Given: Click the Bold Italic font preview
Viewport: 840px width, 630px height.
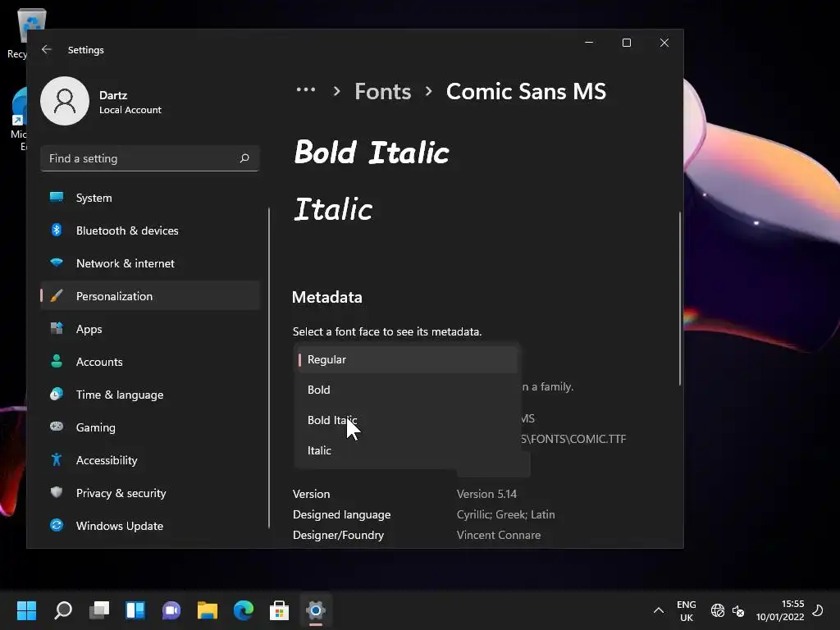Looking at the screenshot, I should [x=372, y=152].
